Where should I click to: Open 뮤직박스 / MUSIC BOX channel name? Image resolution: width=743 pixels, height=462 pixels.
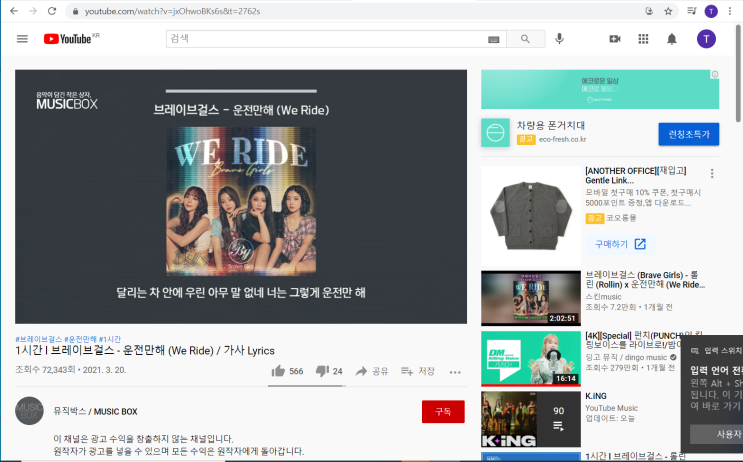95,411
